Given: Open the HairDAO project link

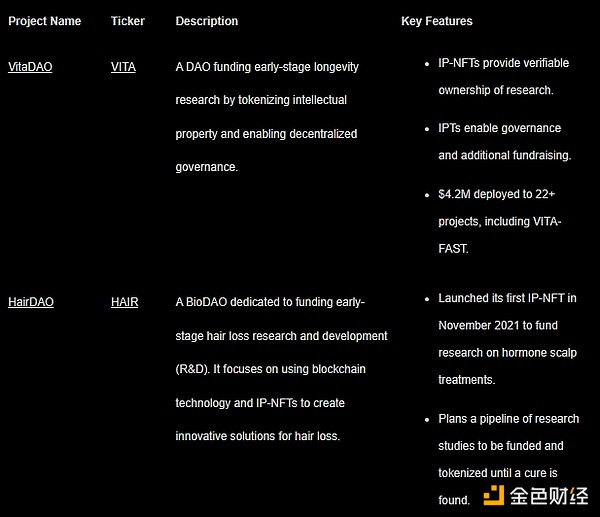Looking at the screenshot, I should [x=31, y=302].
